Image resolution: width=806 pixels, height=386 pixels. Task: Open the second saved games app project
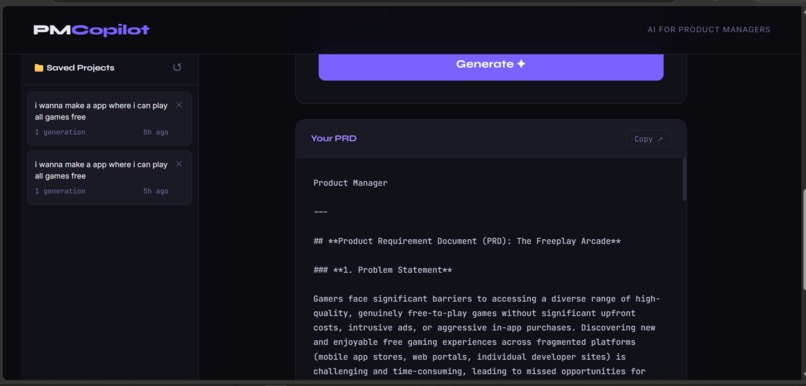pyautogui.click(x=109, y=178)
